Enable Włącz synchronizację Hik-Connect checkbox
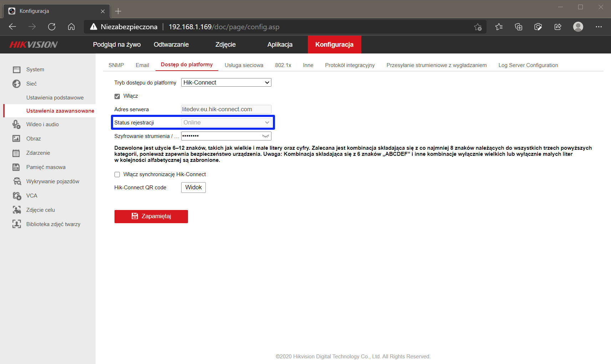Viewport: 611px width, 364px height. [117, 174]
